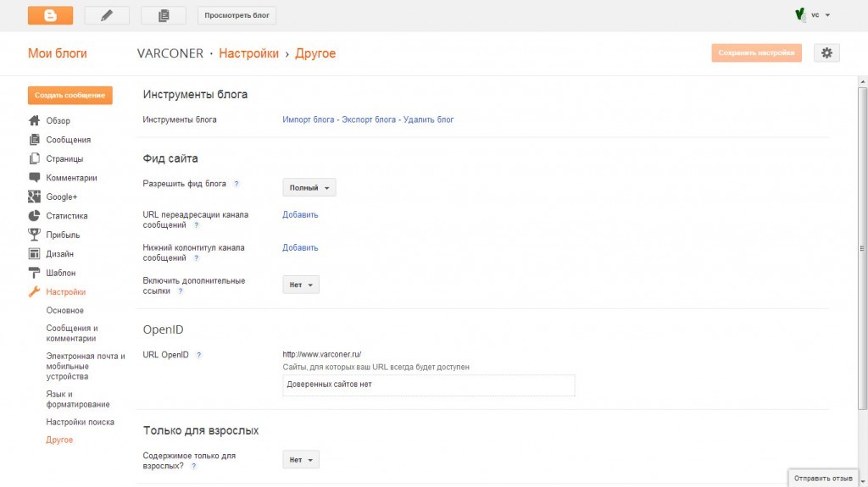The image size is (868, 487).
Task: Select Настройки поиска subsection
Action: click(x=80, y=422)
